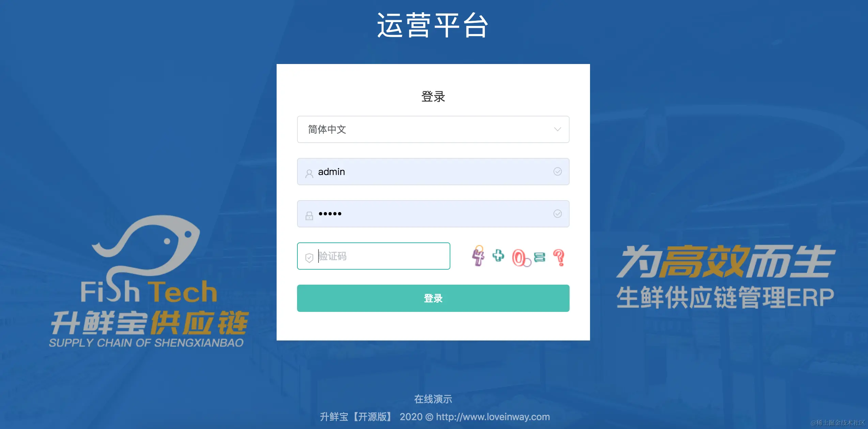This screenshot has height=429, width=868.
Task: Open the www.loveinway.com link
Action: (493, 417)
